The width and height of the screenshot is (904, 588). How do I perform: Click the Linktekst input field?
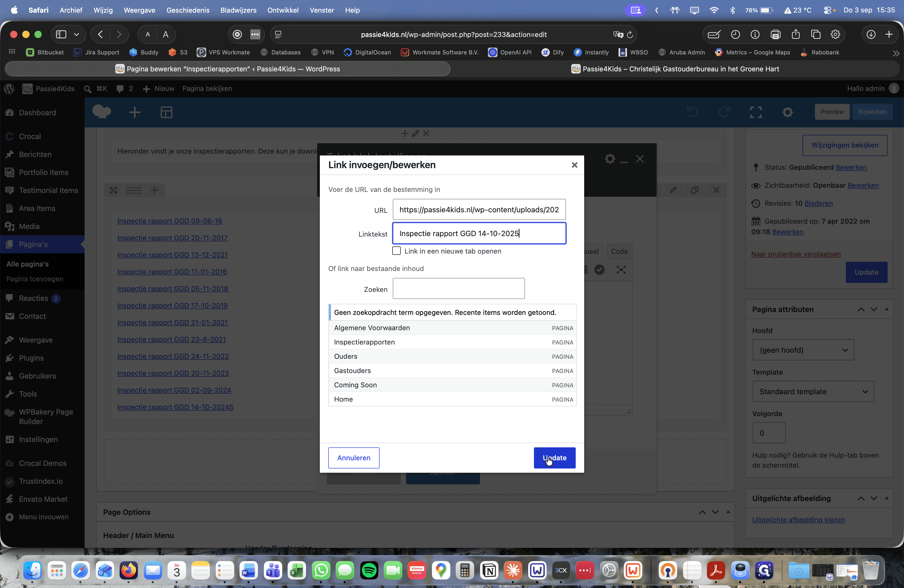coord(479,233)
